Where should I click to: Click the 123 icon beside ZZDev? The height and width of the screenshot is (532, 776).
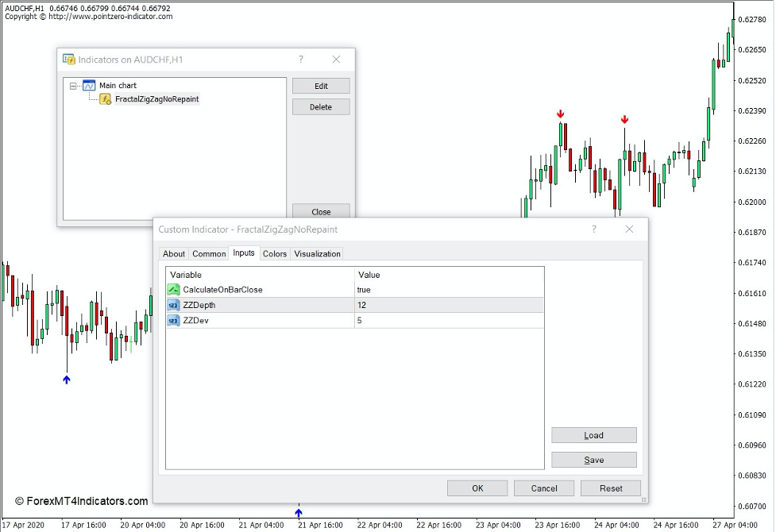tap(174, 320)
